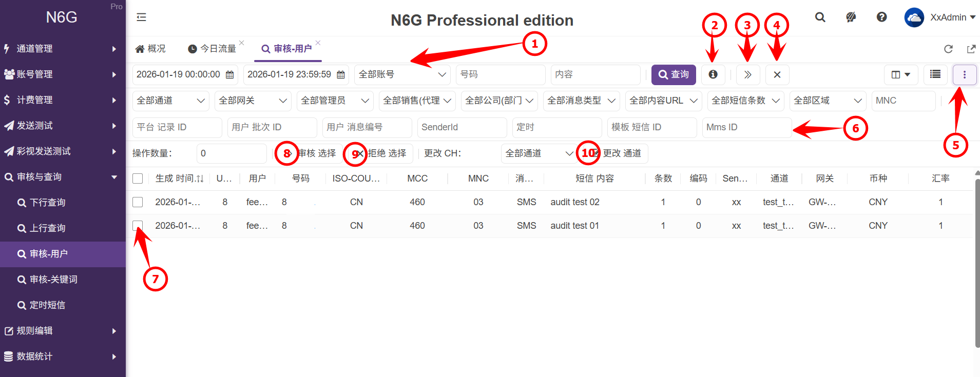Open 下行查询 in the sidebar

(x=63, y=203)
